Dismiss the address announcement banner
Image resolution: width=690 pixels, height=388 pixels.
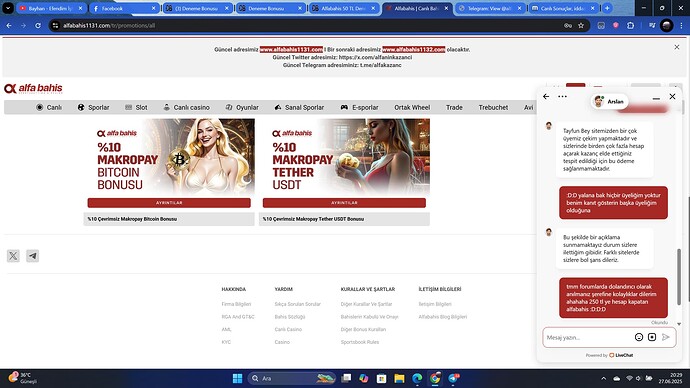pos(677,47)
